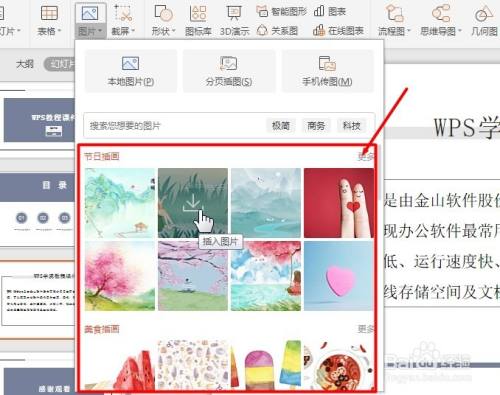Expand the 思维导图 dropdown arrow
The width and height of the screenshot is (500, 395).
(460, 31)
